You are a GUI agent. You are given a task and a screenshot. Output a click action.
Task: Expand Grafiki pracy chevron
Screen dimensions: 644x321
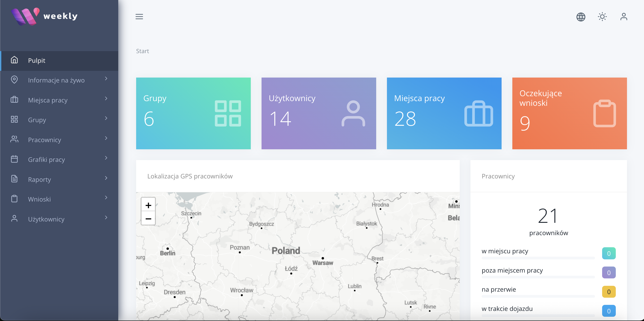click(106, 158)
